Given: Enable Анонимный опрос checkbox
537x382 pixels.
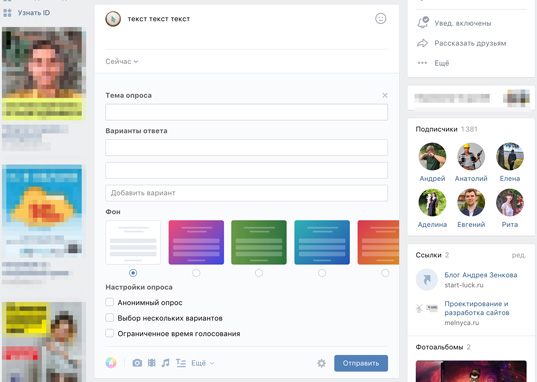Looking at the screenshot, I should pos(110,302).
